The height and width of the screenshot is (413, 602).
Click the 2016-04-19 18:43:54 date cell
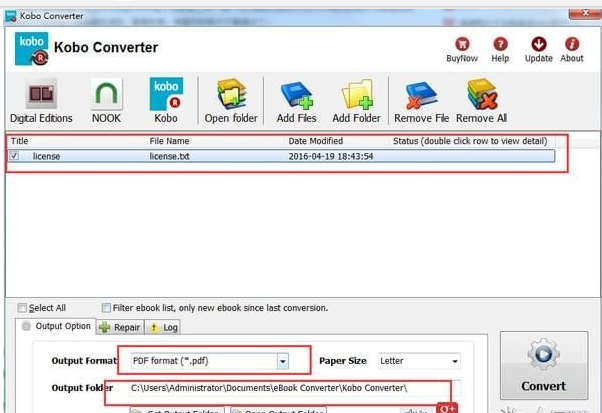(331, 156)
